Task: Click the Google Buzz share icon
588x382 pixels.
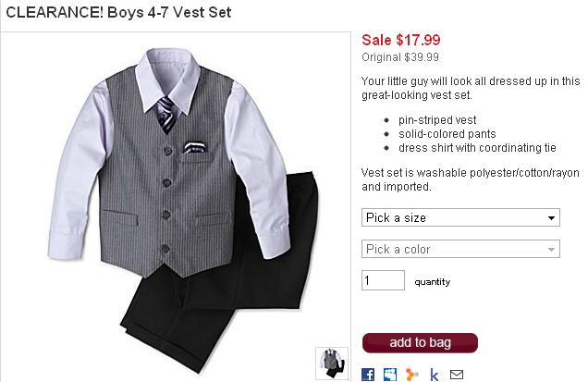Action: click(x=412, y=374)
